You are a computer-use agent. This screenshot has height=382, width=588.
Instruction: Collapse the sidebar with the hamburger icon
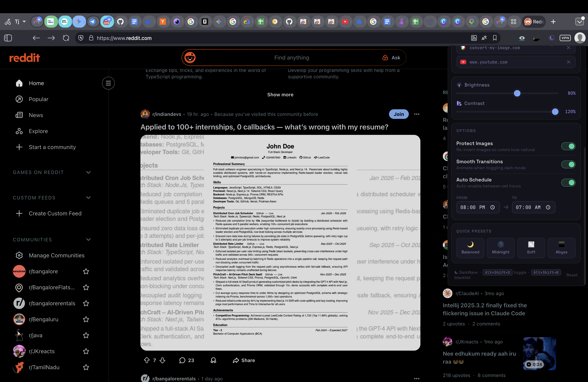tap(108, 83)
